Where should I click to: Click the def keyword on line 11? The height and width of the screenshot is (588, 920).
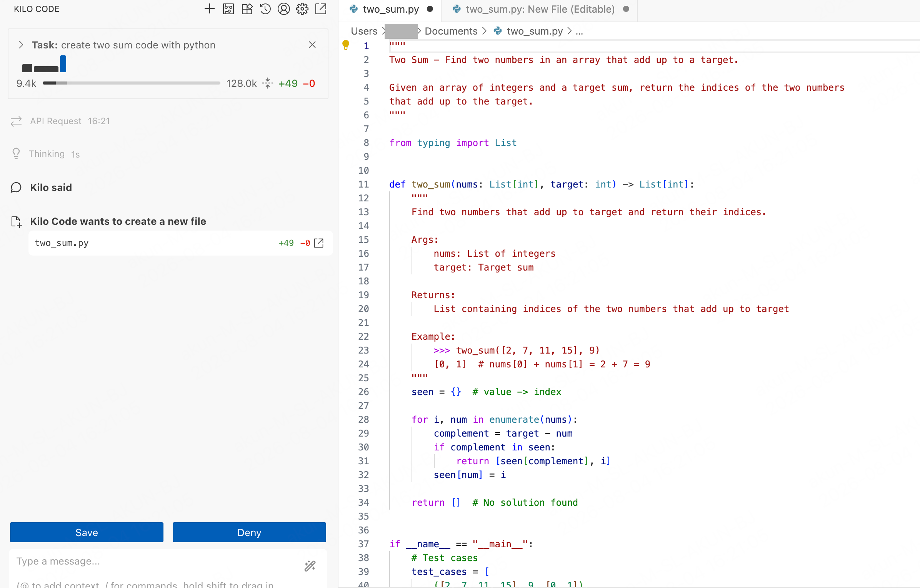tap(397, 184)
